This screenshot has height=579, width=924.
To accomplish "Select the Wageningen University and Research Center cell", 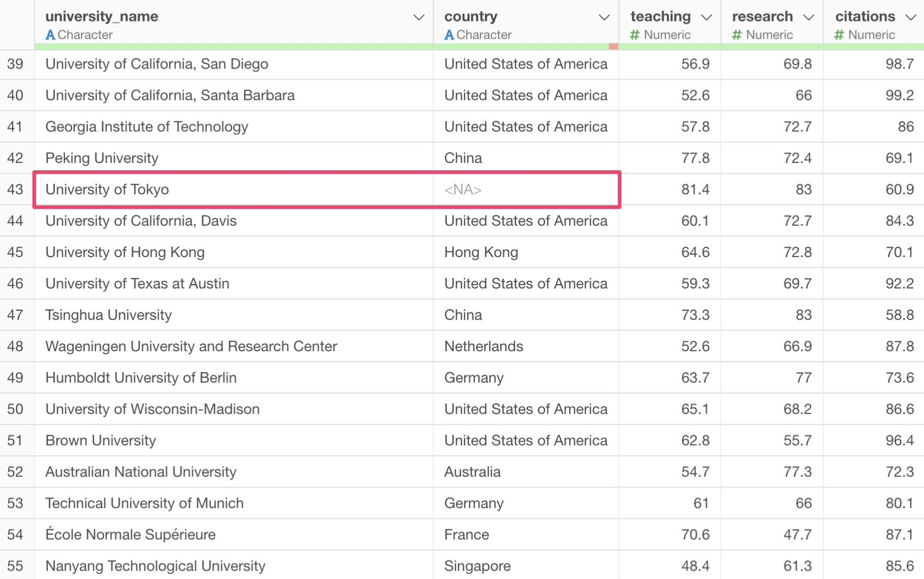I will pyautogui.click(x=234, y=347).
